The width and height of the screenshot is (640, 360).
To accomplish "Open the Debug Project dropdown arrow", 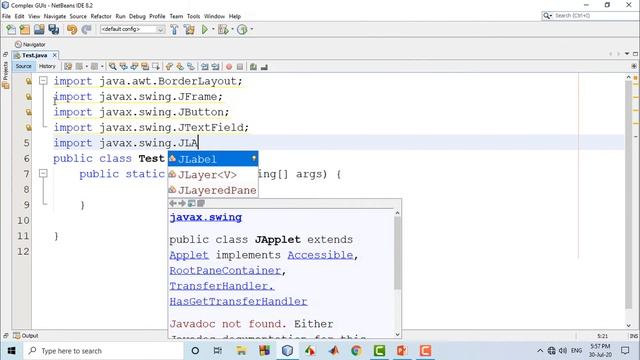I will click(232, 29).
